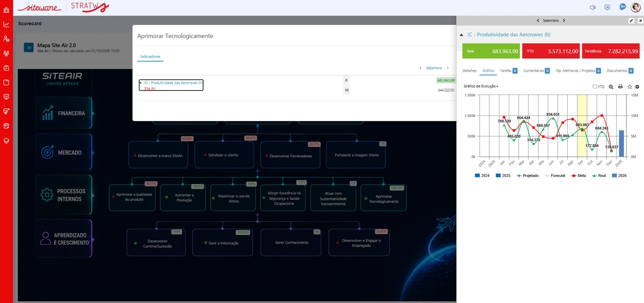
Task: Open the clipboard icon in the red sidebar
Action: pos(6,68)
